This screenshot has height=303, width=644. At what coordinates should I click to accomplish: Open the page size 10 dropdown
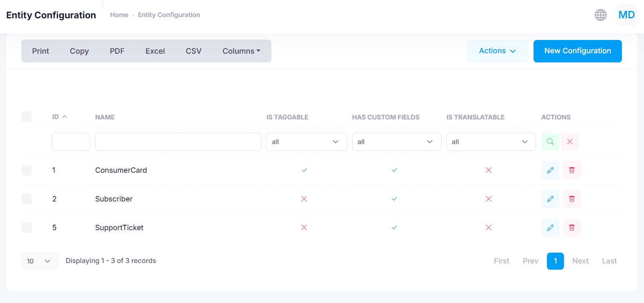tap(40, 261)
